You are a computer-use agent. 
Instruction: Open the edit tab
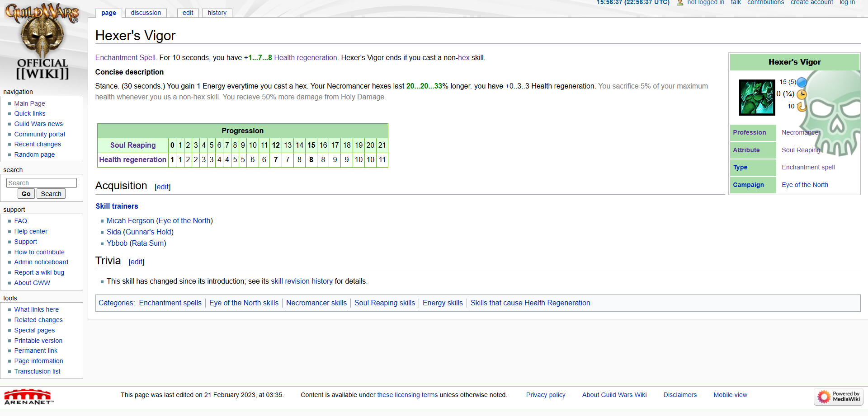(x=188, y=13)
